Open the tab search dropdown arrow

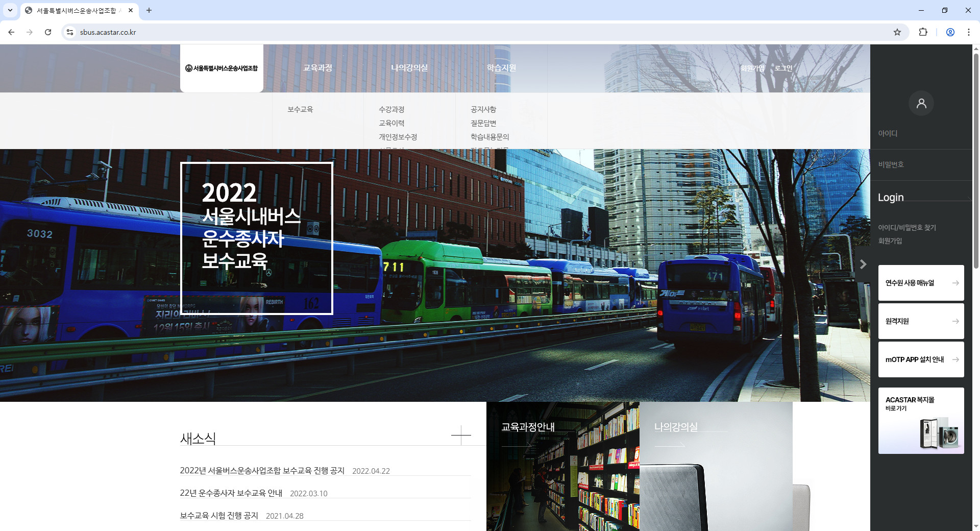pyautogui.click(x=10, y=10)
